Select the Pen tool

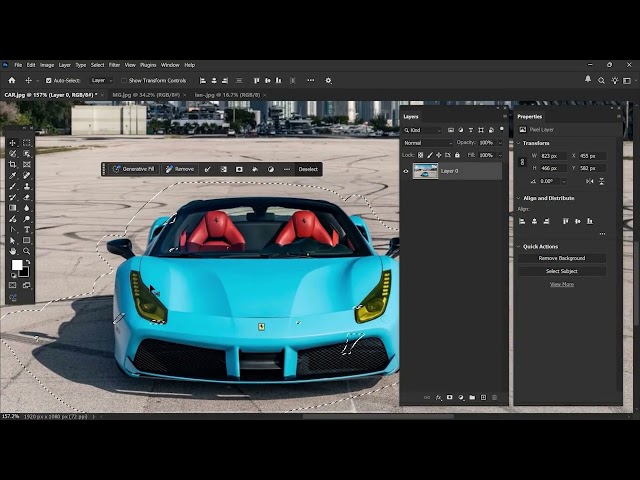pos(13,229)
